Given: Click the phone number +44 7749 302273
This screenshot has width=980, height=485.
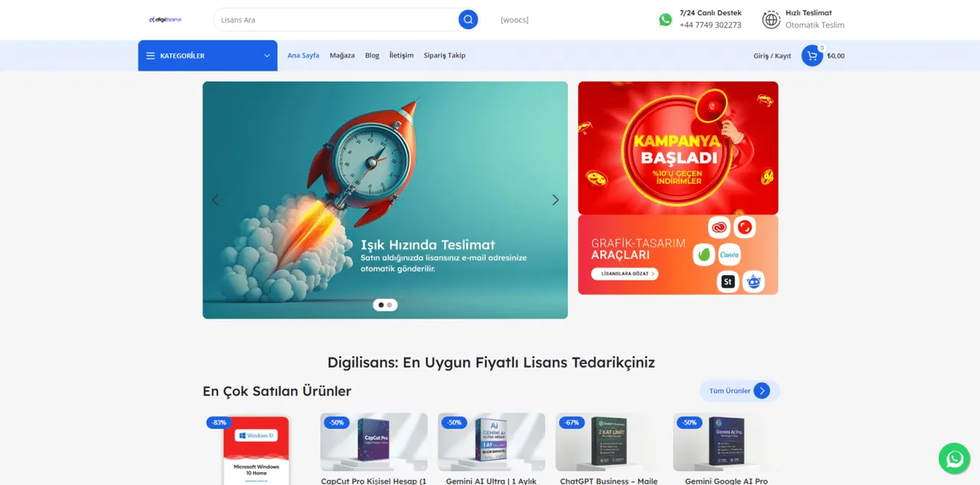Looking at the screenshot, I should [710, 25].
